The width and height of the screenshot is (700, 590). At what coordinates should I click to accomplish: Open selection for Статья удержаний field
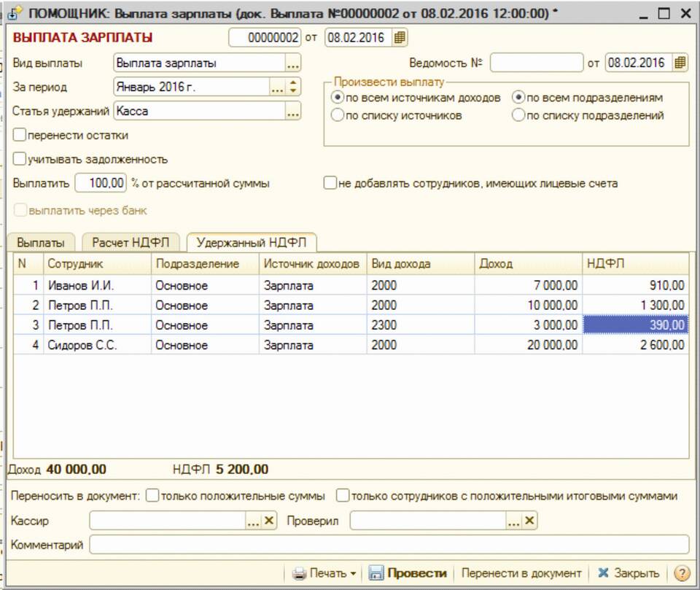pyautogui.click(x=293, y=111)
